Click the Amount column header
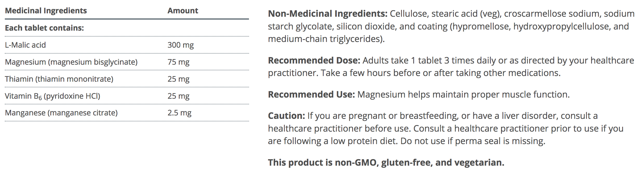644x177 pixels. click(x=183, y=11)
